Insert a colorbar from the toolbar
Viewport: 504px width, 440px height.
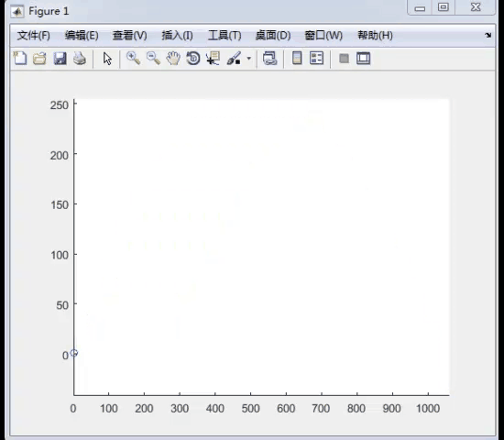tap(297, 59)
